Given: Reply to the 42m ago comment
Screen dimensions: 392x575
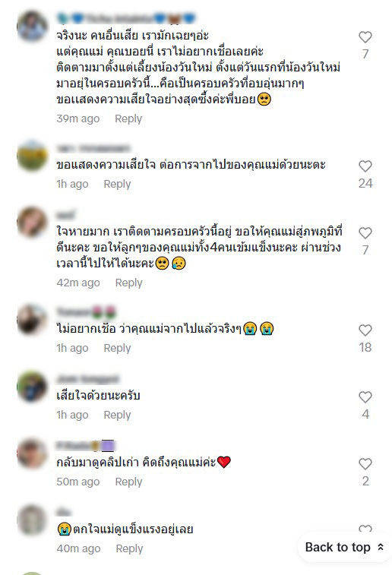Looking at the screenshot, I should tap(128, 283).
